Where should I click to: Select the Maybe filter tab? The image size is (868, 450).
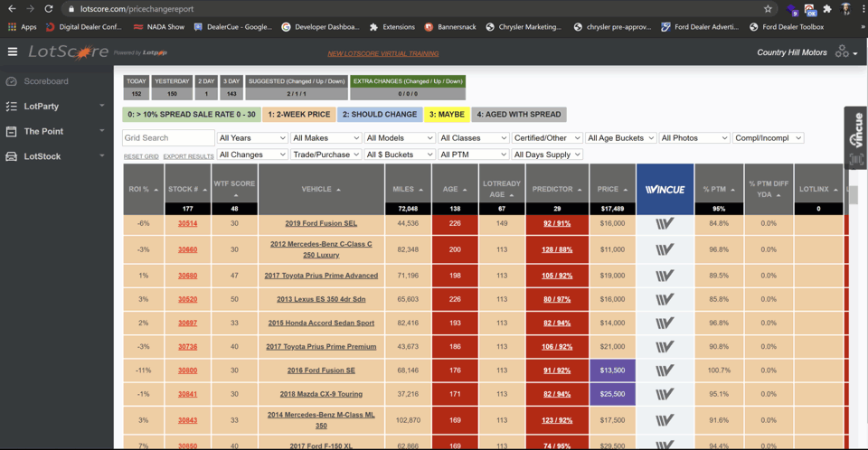click(447, 115)
